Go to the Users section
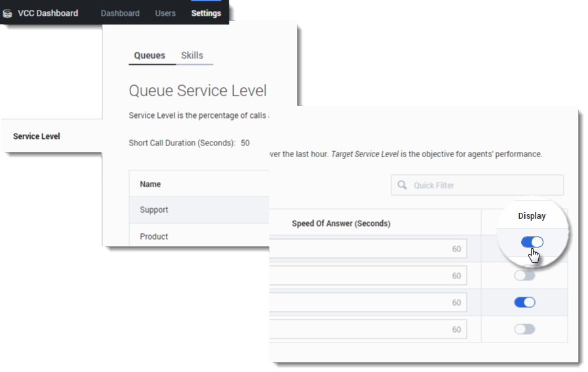The width and height of the screenshot is (588, 372). click(165, 13)
